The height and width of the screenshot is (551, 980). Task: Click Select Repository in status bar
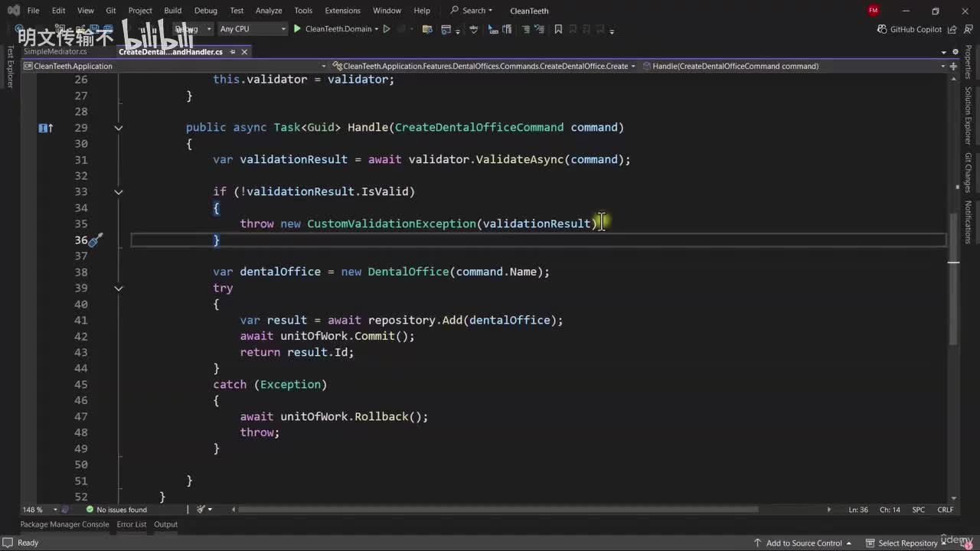coord(908,543)
